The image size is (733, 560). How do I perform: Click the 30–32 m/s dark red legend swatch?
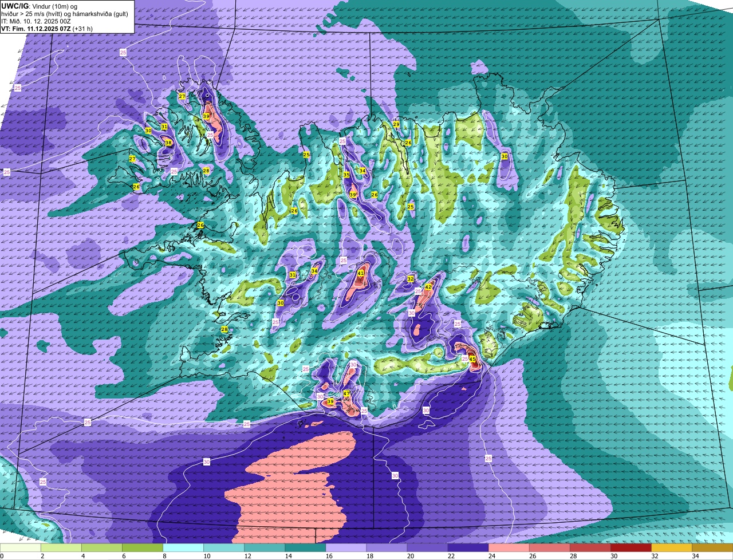click(630, 548)
